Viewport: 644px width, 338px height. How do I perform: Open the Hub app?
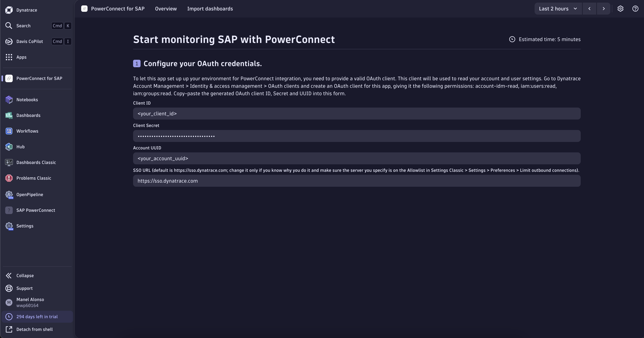20,147
